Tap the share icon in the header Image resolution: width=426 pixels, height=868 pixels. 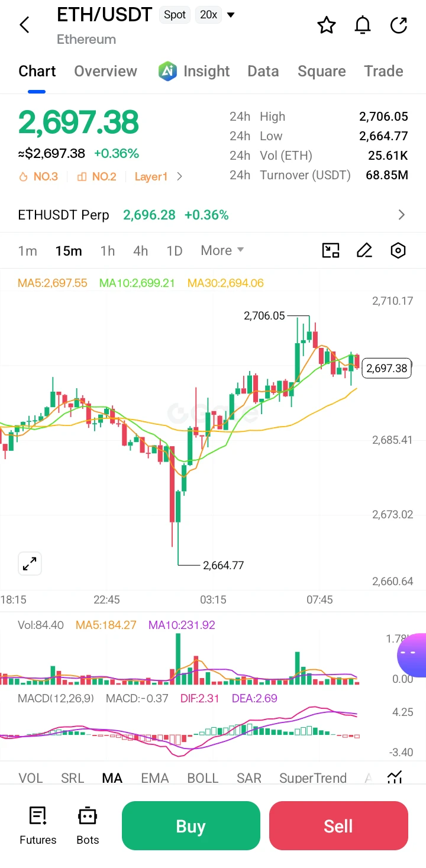point(399,25)
